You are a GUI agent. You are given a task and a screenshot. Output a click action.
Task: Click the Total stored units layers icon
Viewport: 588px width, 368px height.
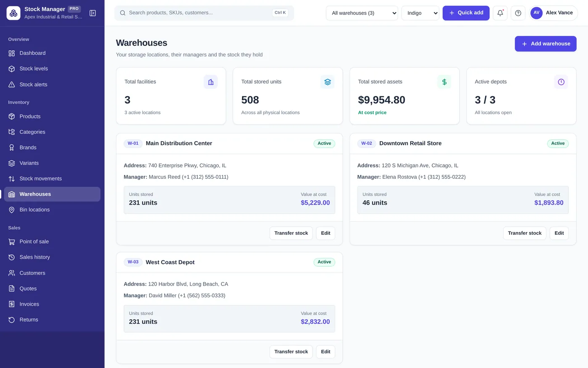pyautogui.click(x=328, y=82)
